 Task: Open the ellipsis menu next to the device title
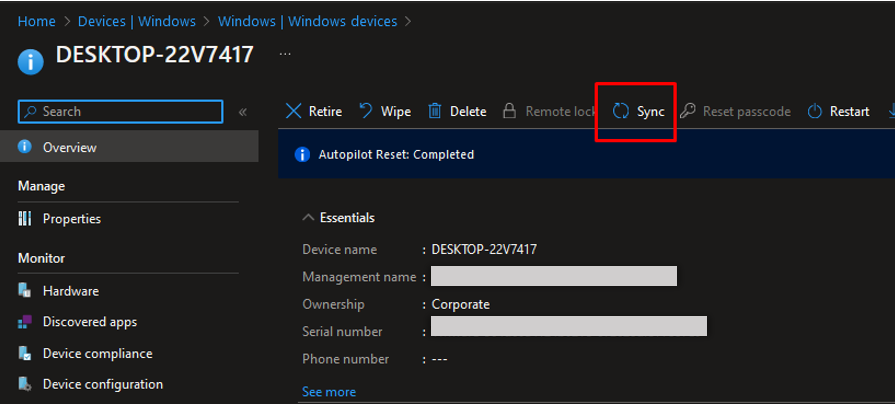point(285,54)
